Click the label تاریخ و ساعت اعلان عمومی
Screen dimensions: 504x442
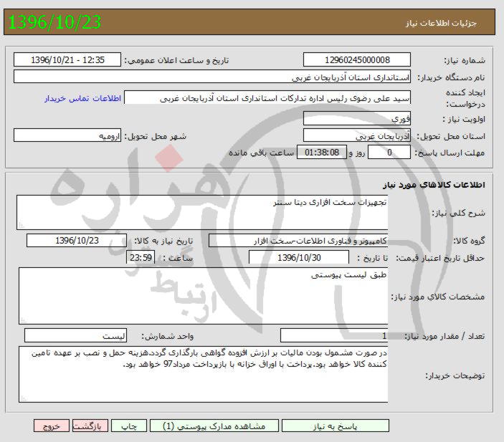click(x=176, y=60)
